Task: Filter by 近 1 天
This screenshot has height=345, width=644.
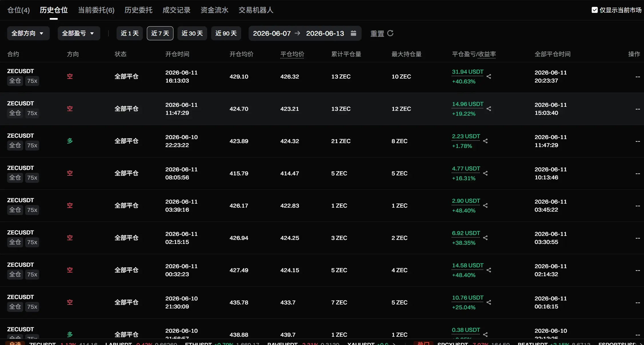Action: pos(130,33)
